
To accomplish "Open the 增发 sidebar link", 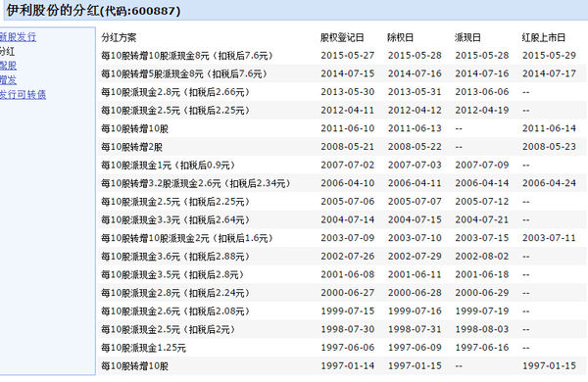I will 8,79.
